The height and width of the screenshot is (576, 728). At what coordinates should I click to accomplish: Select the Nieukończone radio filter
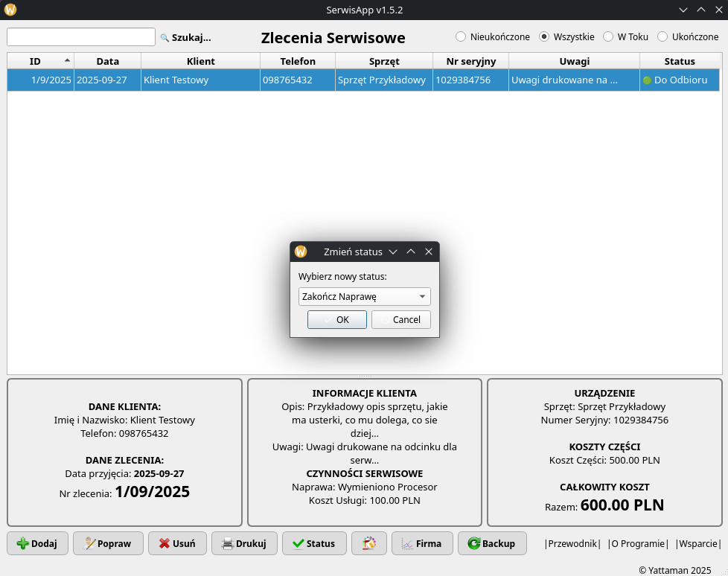click(461, 36)
